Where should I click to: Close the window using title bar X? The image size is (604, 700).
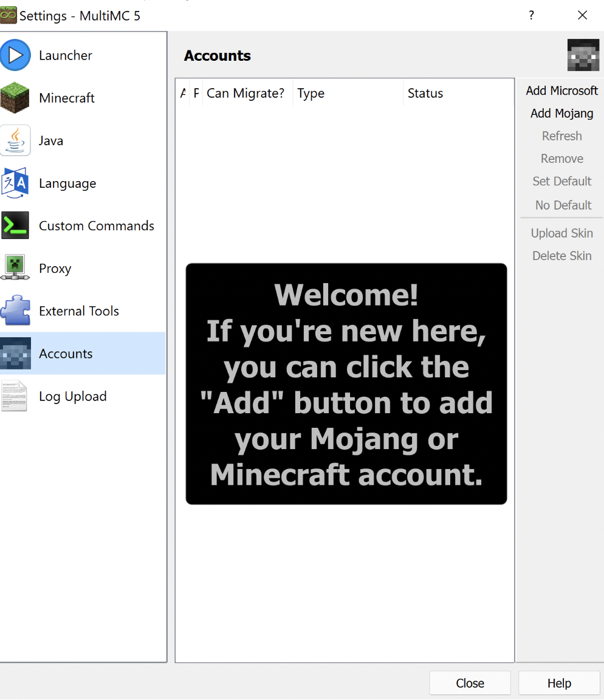click(x=582, y=15)
